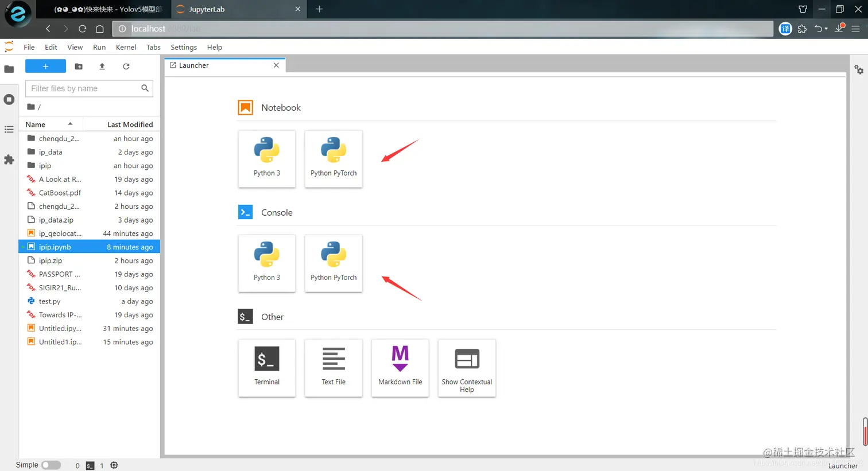
Task: Create a new folder in file browser
Action: click(79, 67)
